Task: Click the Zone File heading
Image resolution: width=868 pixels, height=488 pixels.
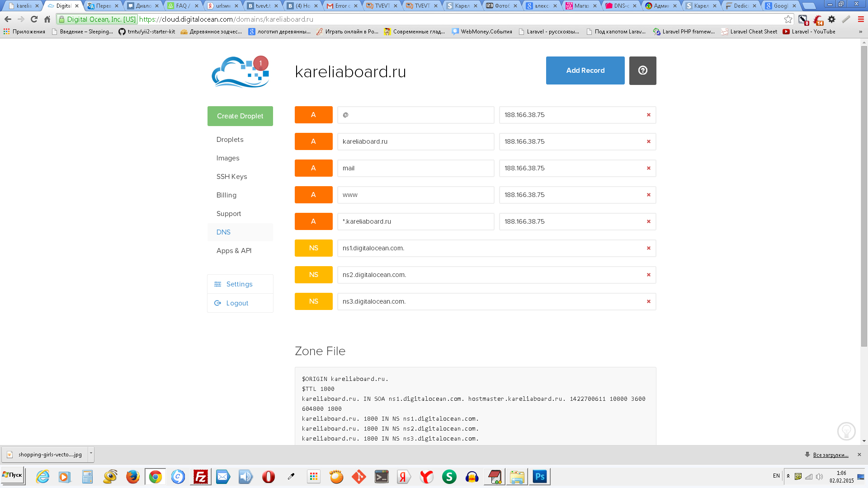Action: pos(320,351)
